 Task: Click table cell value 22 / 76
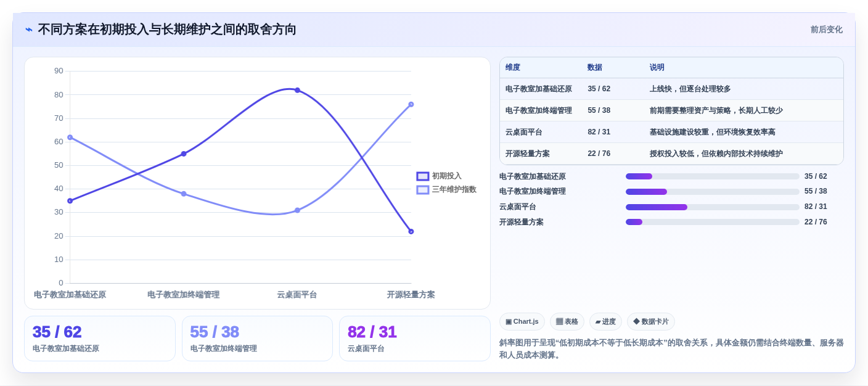point(599,154)
